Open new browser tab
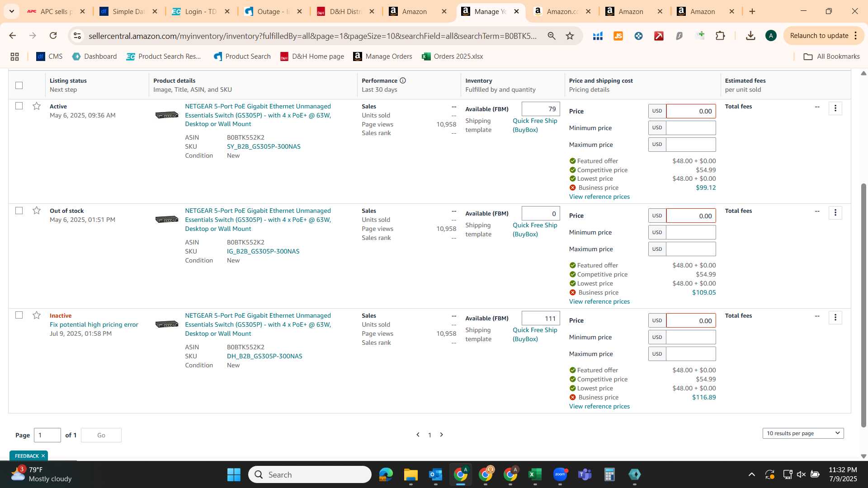 tap(752, 11)
